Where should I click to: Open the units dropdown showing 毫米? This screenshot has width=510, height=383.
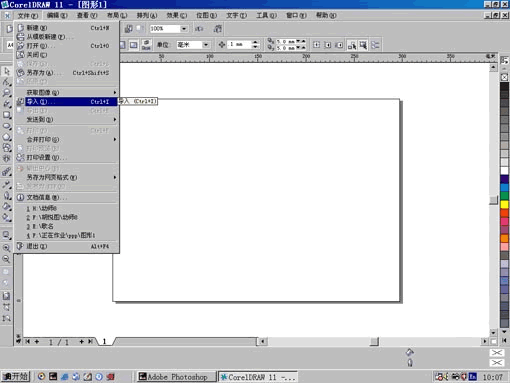[x=206, y=45]
